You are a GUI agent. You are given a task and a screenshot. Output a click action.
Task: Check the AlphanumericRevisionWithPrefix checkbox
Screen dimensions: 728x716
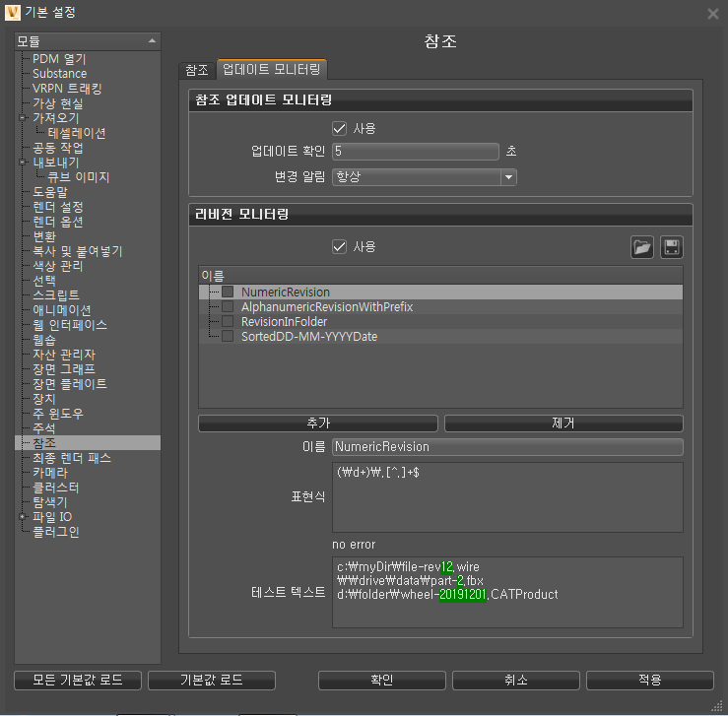click(x=228, y=306)
